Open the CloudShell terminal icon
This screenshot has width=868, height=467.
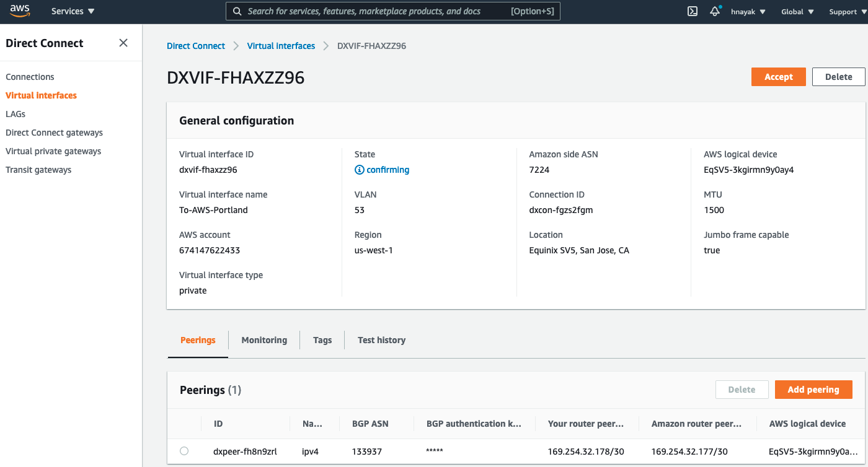click(693, 12)
